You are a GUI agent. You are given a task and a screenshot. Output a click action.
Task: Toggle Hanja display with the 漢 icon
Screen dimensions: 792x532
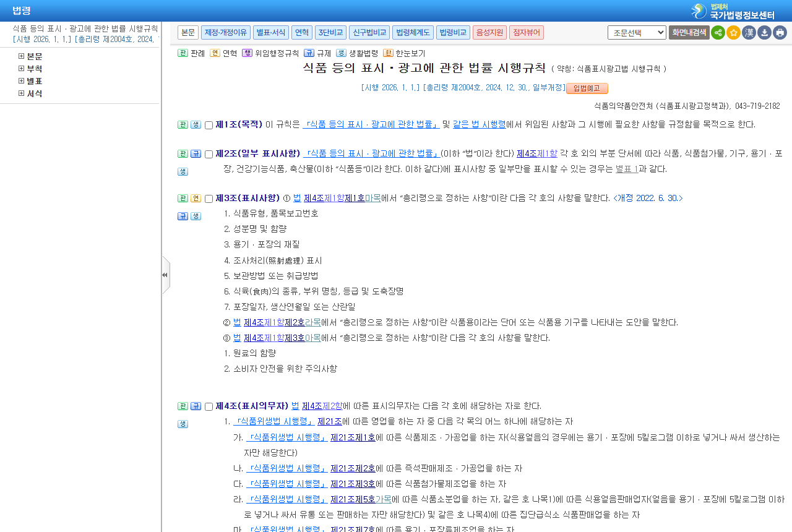749,33
